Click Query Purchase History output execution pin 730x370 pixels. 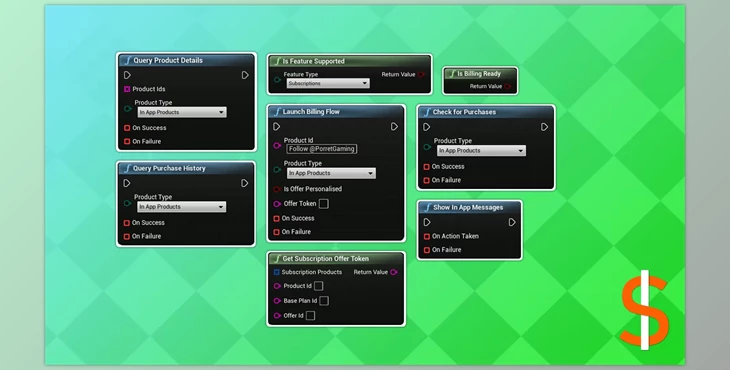point(244,183)
